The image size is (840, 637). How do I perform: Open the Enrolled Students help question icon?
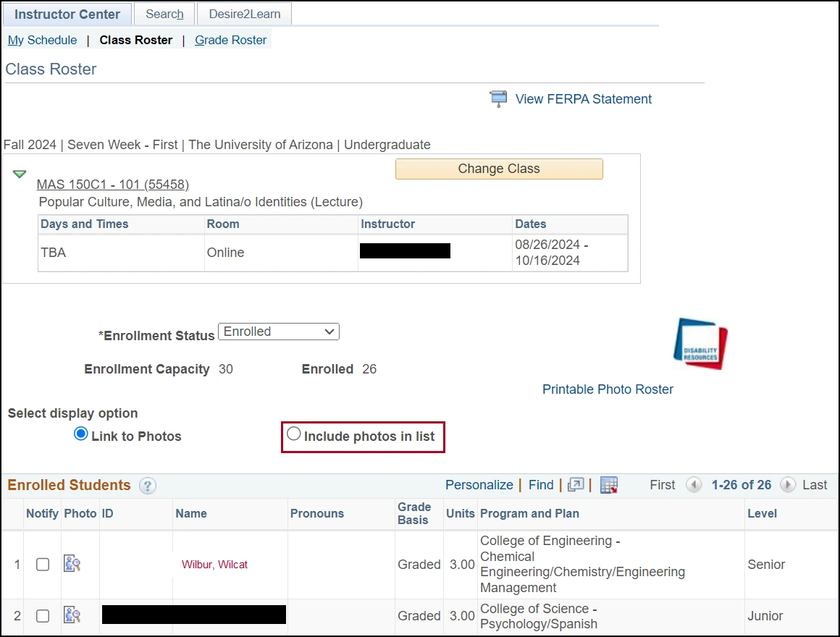coord(147,486)
